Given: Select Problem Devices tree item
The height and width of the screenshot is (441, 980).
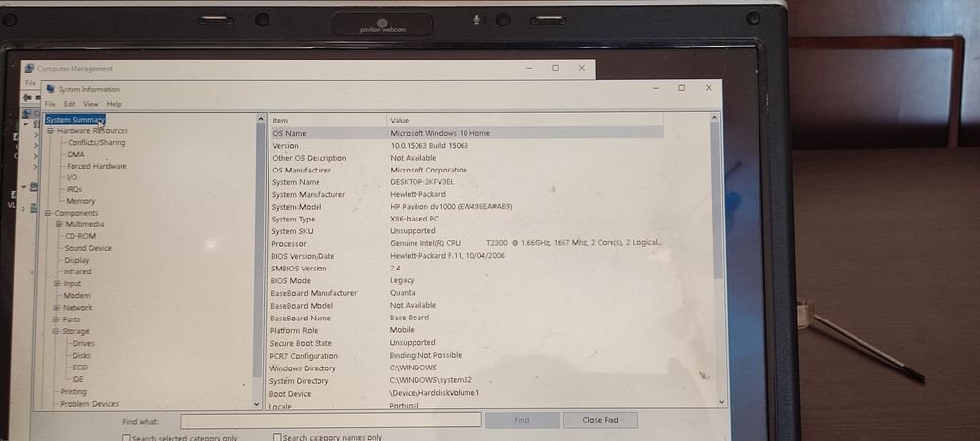Looking at the screenshot, I should click(89, 404).
